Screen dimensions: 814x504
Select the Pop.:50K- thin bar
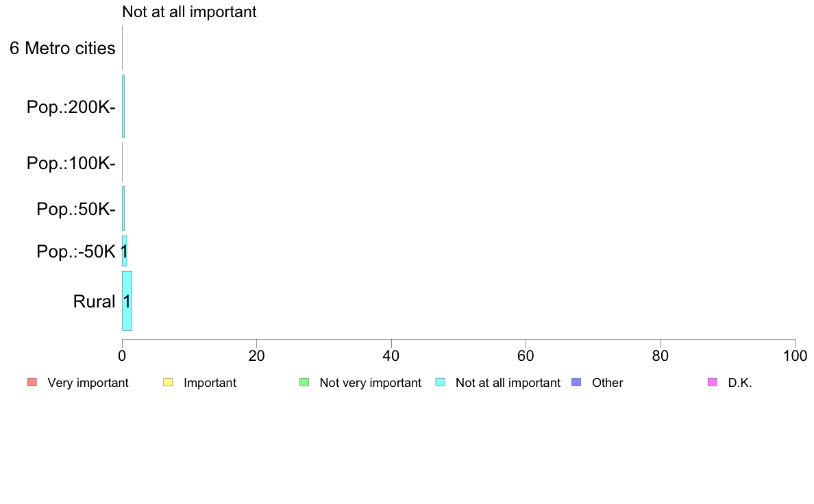tap(123, 209)
